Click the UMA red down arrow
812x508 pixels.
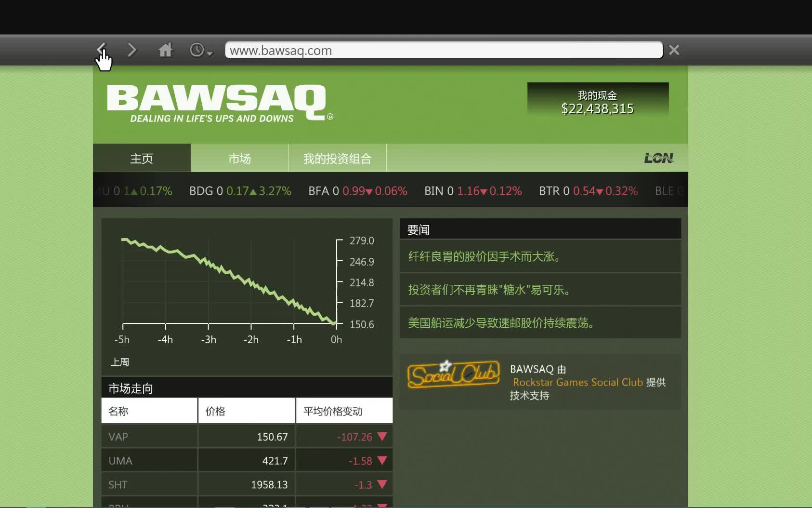381,460
